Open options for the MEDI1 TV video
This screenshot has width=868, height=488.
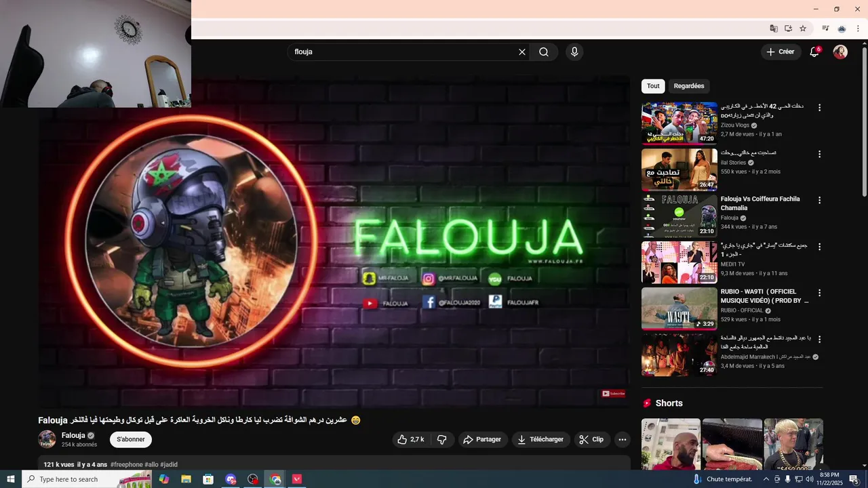pos(819,247)
